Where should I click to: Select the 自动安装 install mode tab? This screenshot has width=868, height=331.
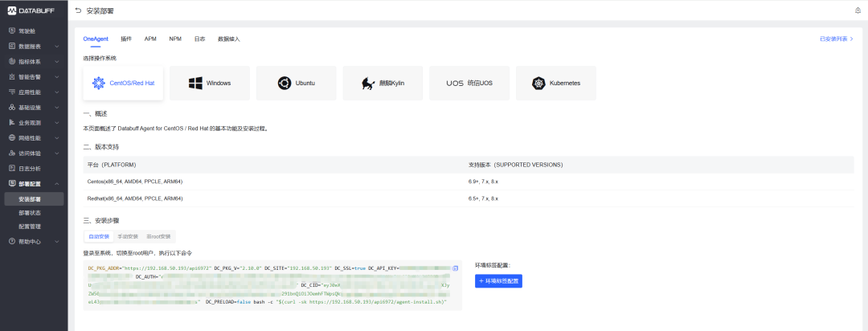(x=99, y=236)
